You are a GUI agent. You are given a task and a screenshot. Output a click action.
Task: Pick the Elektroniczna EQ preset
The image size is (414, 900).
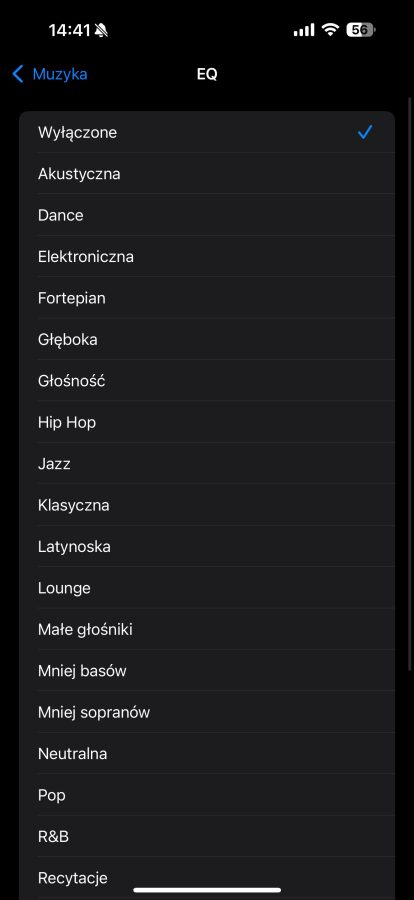(x=207, y=257)
